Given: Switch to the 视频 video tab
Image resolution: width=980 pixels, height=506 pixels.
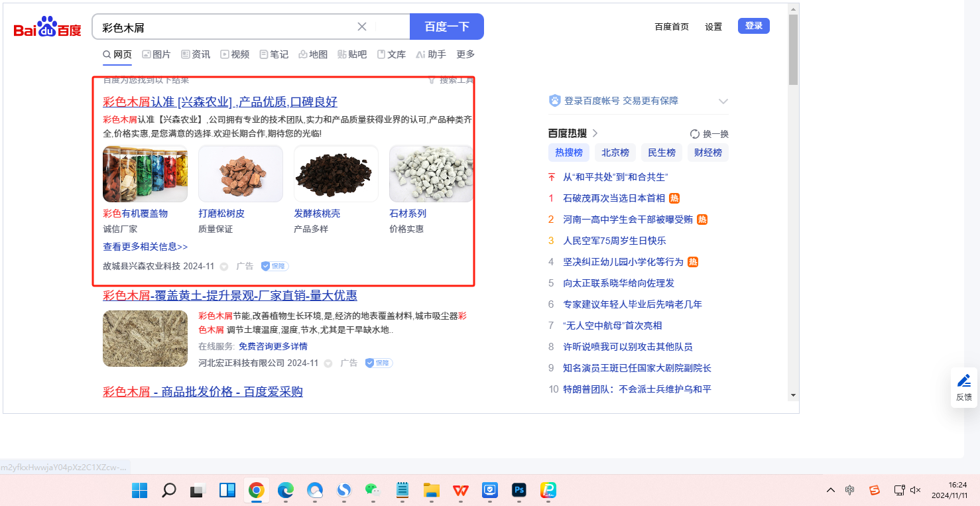Looking at the screenshot, I should (x=235, y=54).
